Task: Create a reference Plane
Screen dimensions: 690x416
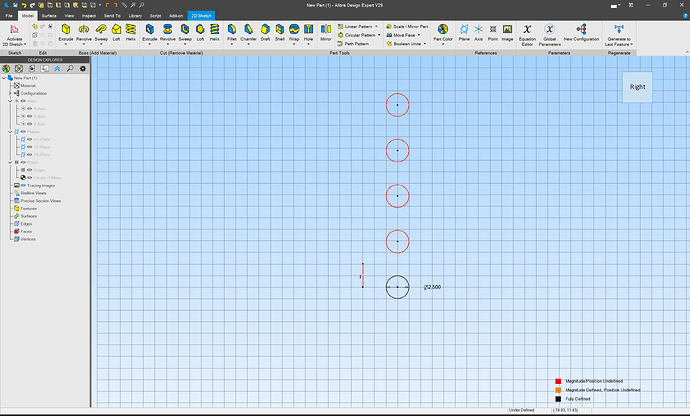Action: (464, 33)
